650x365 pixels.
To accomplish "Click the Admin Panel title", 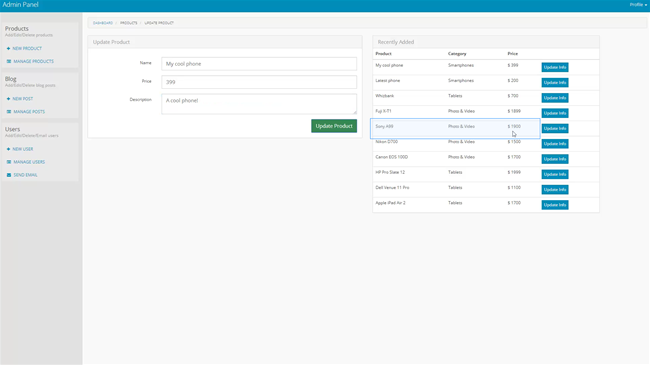I will coord(20,5).
